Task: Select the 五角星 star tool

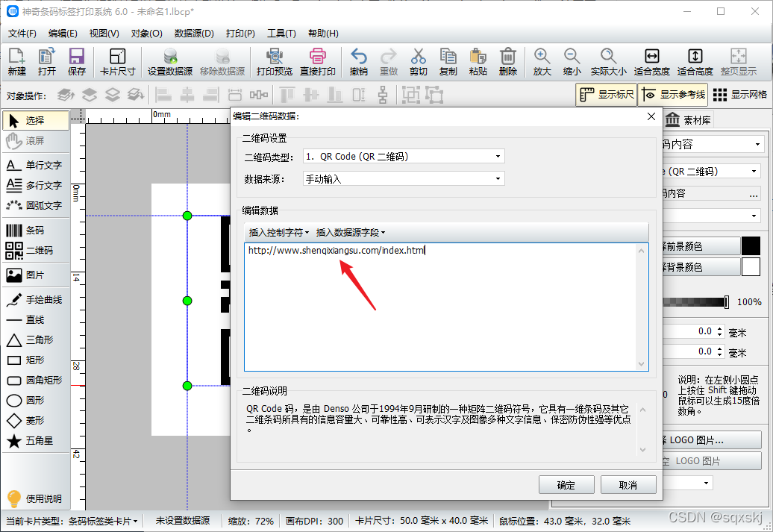Action: click(35, 441)
